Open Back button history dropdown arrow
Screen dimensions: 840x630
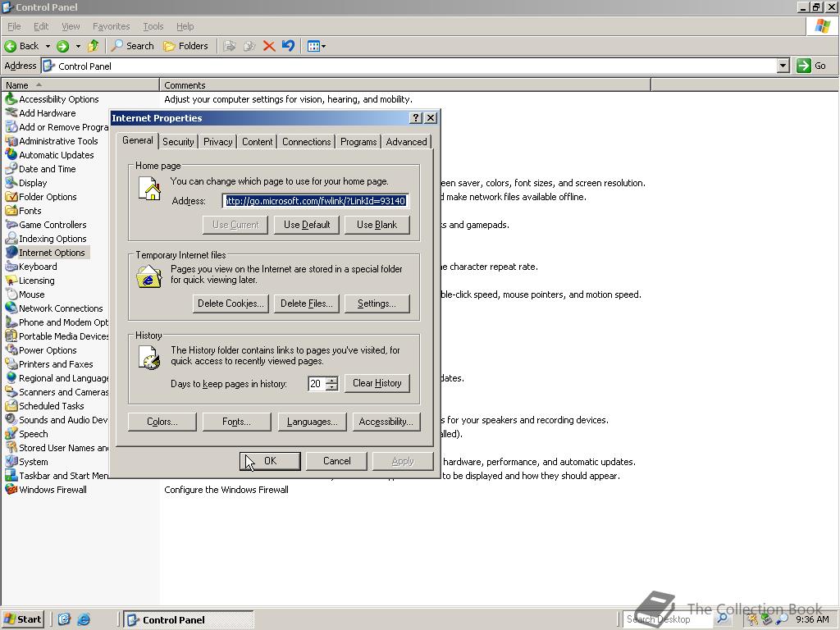point(48,46)
